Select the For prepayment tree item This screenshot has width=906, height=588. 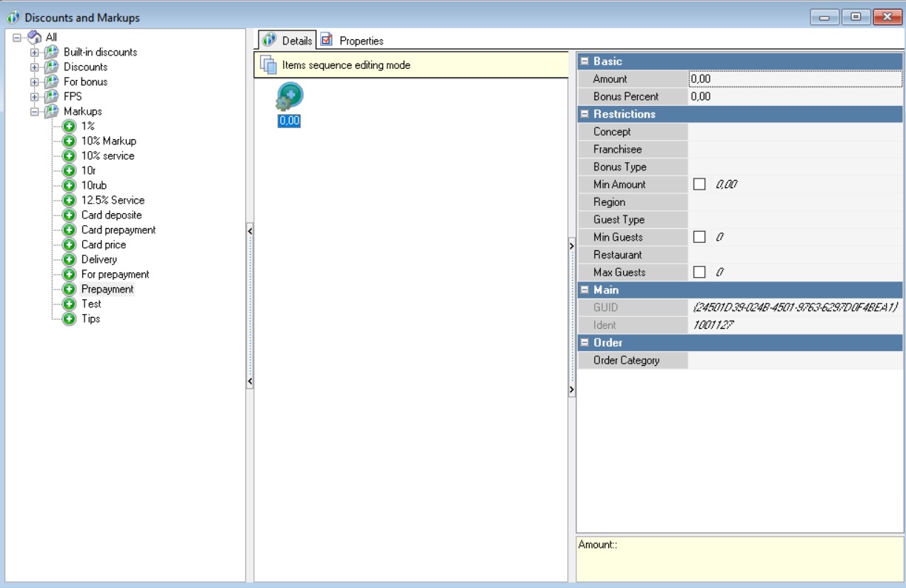click(115, 275)
